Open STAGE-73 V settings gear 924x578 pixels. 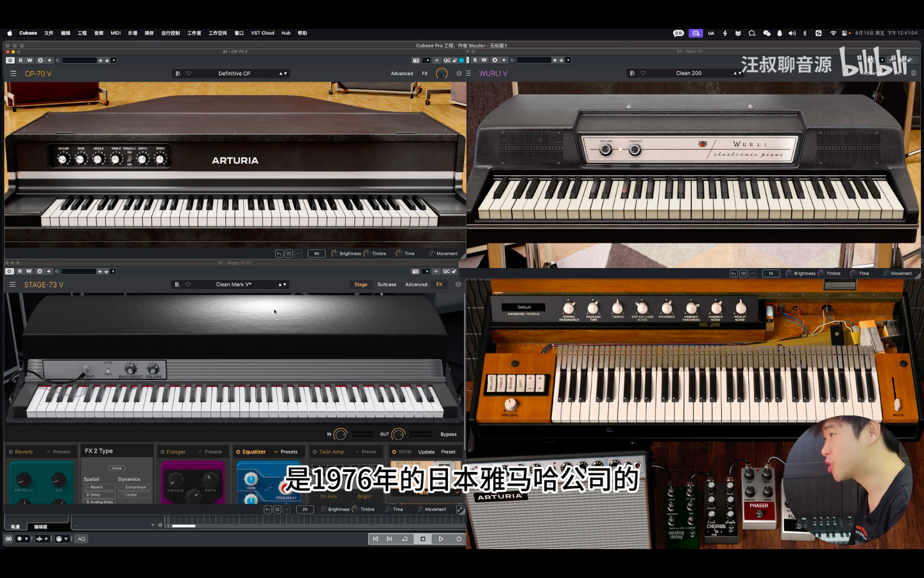tap(458, 285)
